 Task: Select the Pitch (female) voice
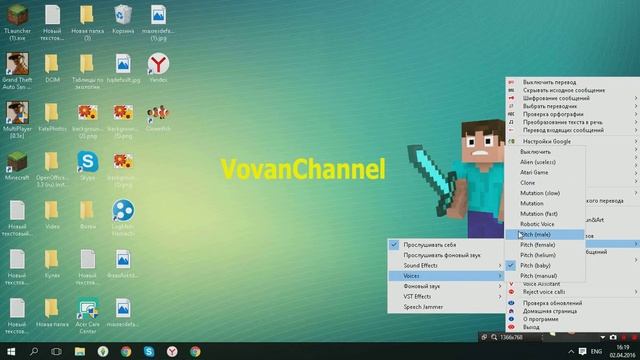click(x=545, y=244)
